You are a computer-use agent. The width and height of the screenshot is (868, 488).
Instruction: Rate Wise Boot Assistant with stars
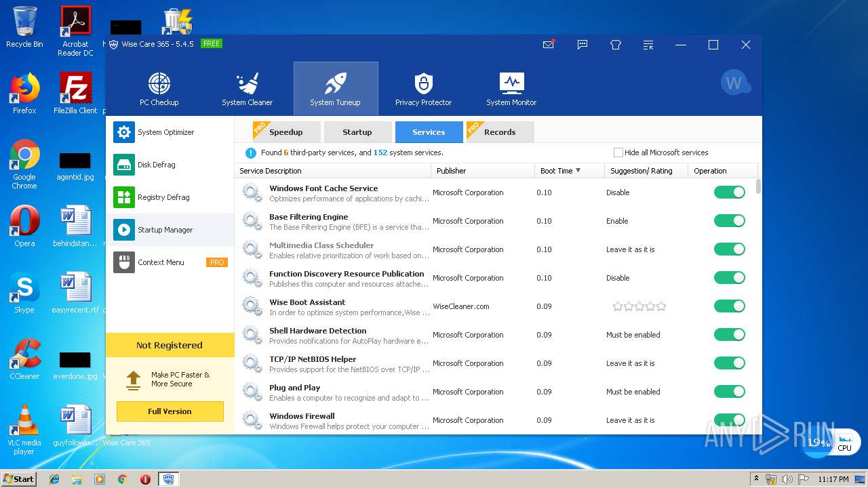point(639,306)
